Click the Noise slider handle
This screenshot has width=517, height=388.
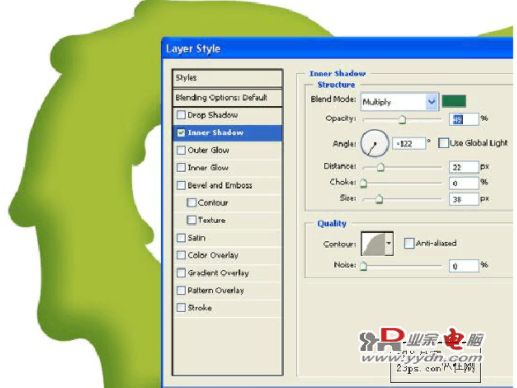(x=364, y=266)
